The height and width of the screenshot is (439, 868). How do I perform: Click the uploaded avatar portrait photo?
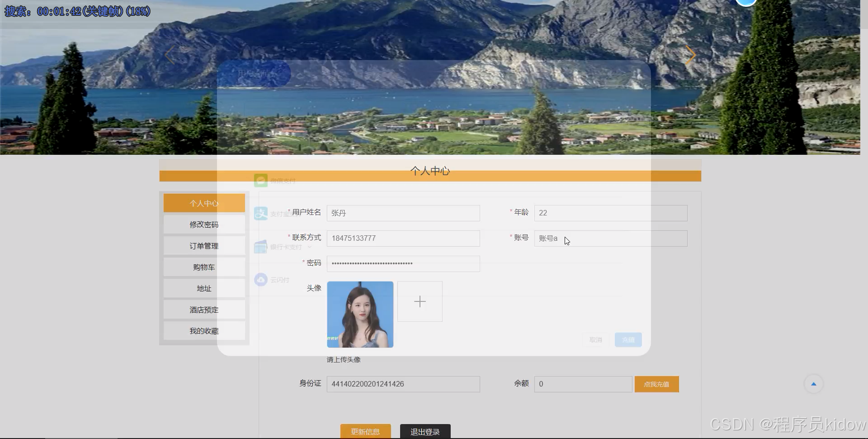(x=360, y=315)
